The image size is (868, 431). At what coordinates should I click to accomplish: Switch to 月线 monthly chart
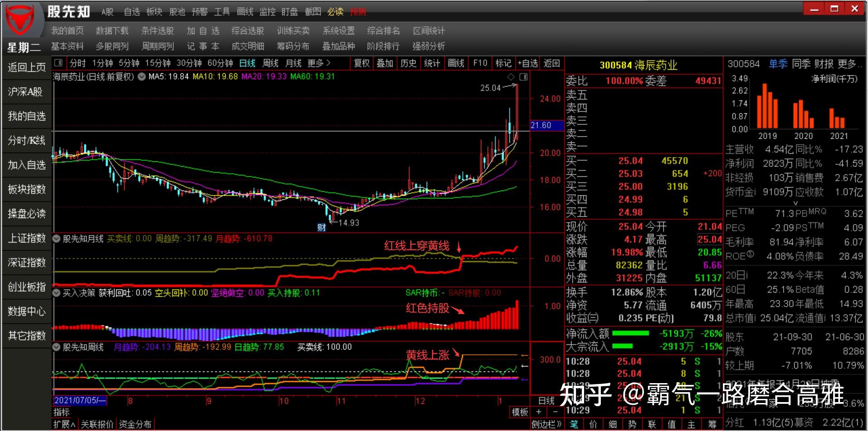click(293, 63)
